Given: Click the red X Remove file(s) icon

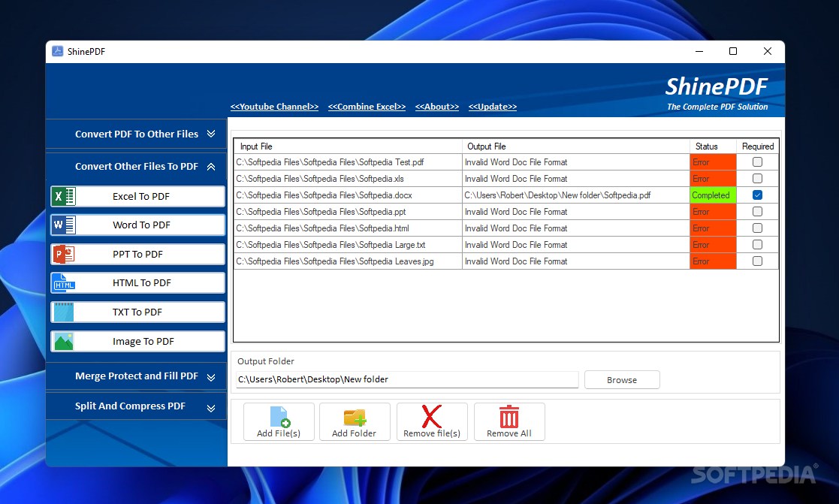Looking at the screenshot, I should 431,416.
